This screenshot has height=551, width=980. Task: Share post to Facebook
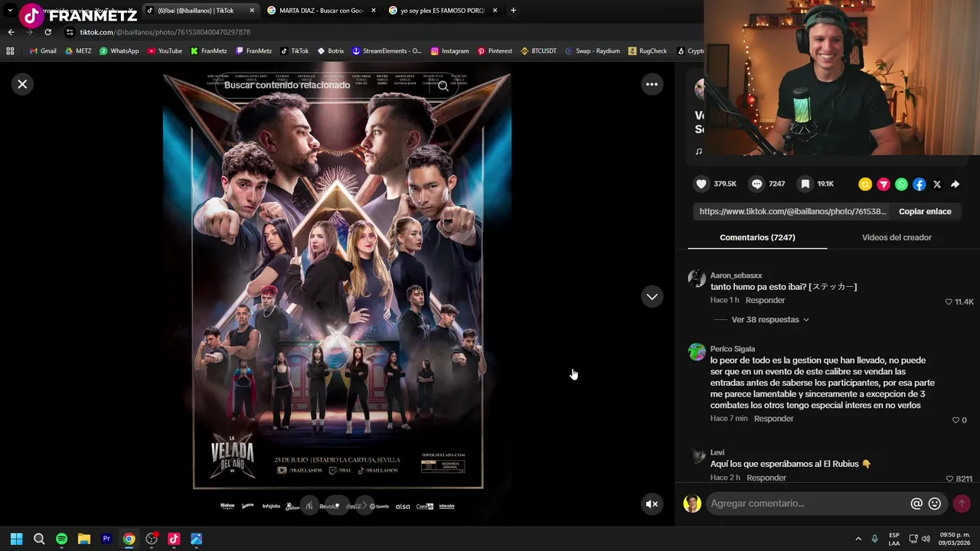point(919,184)
